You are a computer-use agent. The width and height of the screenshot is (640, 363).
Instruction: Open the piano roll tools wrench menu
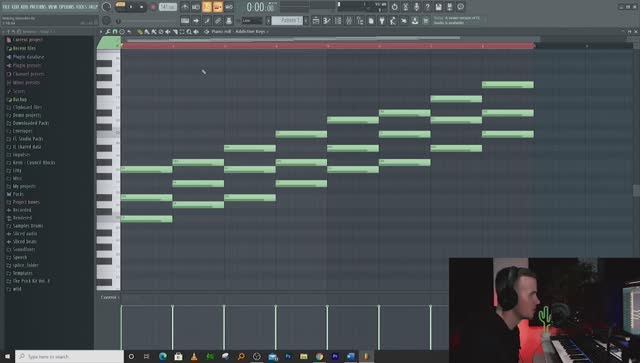[x=108, y=31]
